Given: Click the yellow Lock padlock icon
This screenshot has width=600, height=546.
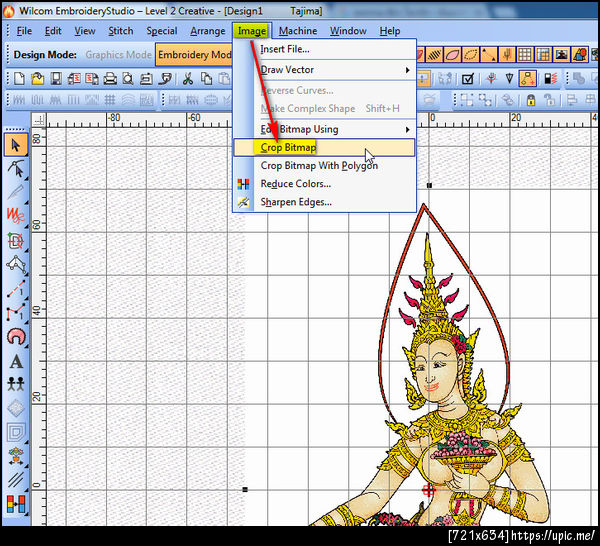Looking at the screenshot, I should (x=531, y=100).
